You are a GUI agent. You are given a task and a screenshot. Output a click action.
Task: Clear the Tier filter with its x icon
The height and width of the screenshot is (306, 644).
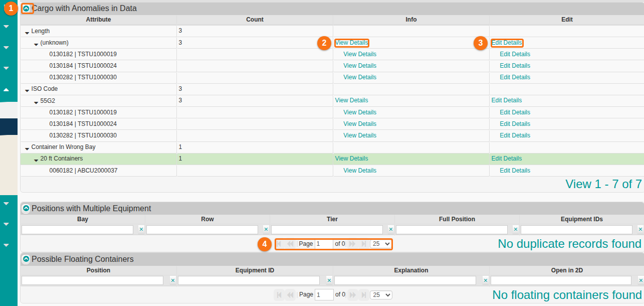[390, 229]
